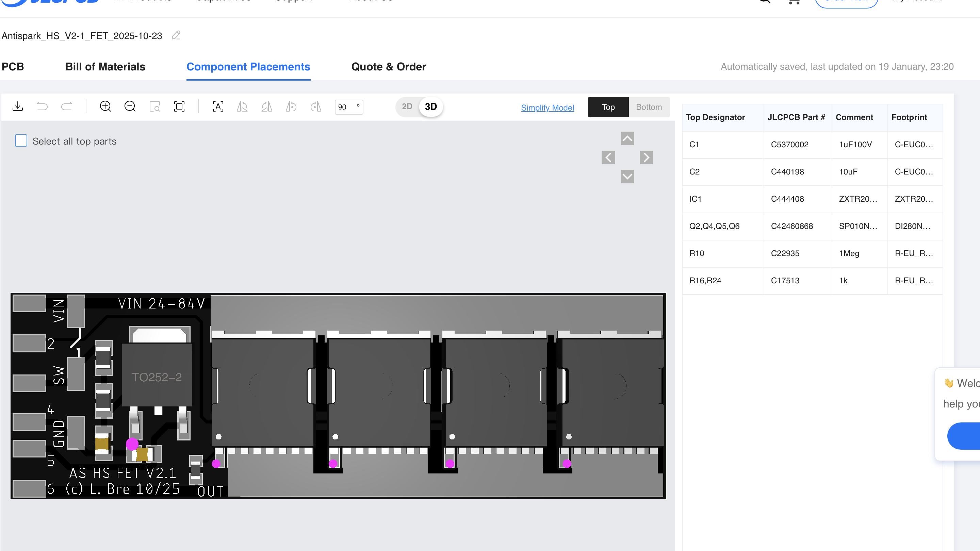The width and height of the screenshot is (980, 551).
Task: Pan view up with chevron arrow
Action: (627, 138)
